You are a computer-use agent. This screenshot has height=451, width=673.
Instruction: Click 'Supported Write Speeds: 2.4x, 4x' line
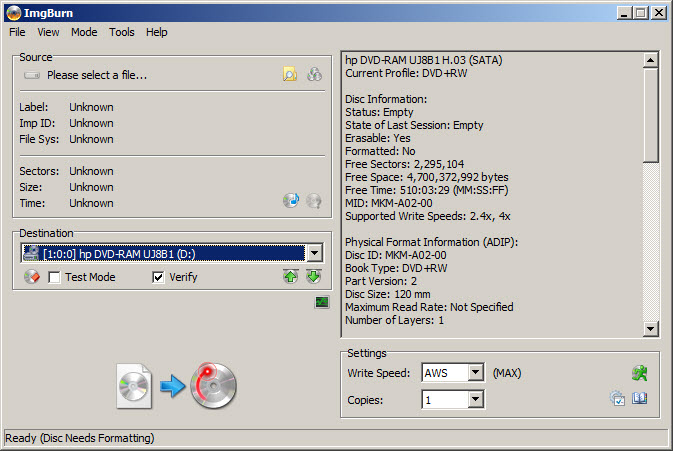(427, 216)
